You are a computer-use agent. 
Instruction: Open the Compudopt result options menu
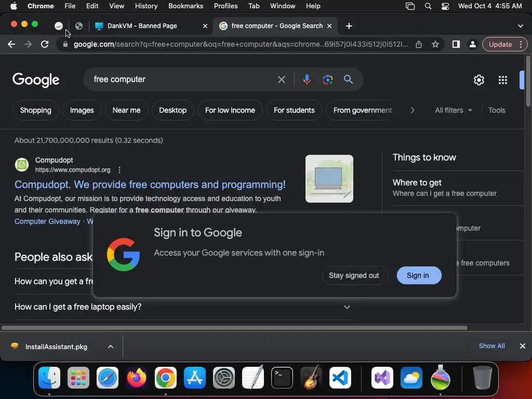pos(119,170)
